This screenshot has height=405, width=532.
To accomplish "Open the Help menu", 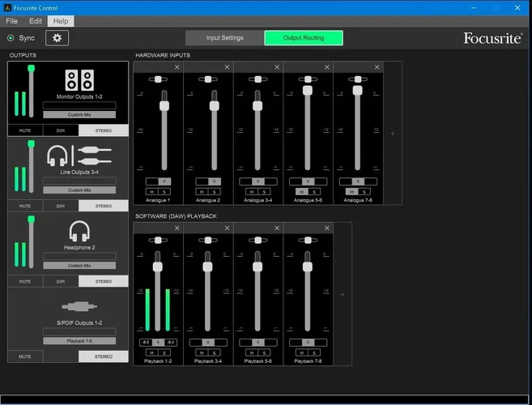I will pyautogui.click(x=61, y=21).
